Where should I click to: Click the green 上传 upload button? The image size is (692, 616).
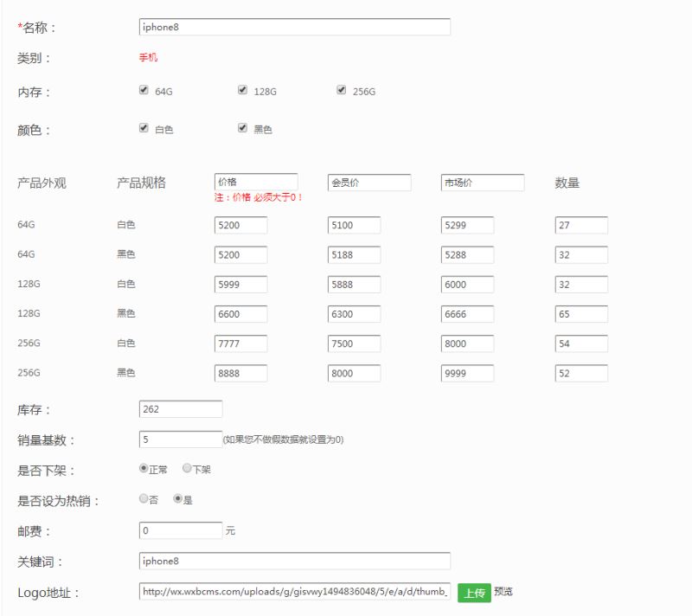tap(474, 593)
